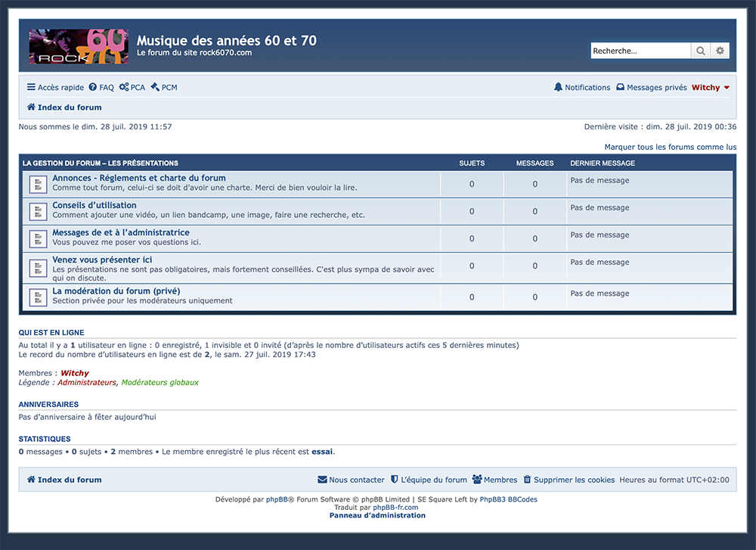This screenshot has height=550, width=756.
Task: Click Qui est en ligne heading
Action: coord(51,332)
